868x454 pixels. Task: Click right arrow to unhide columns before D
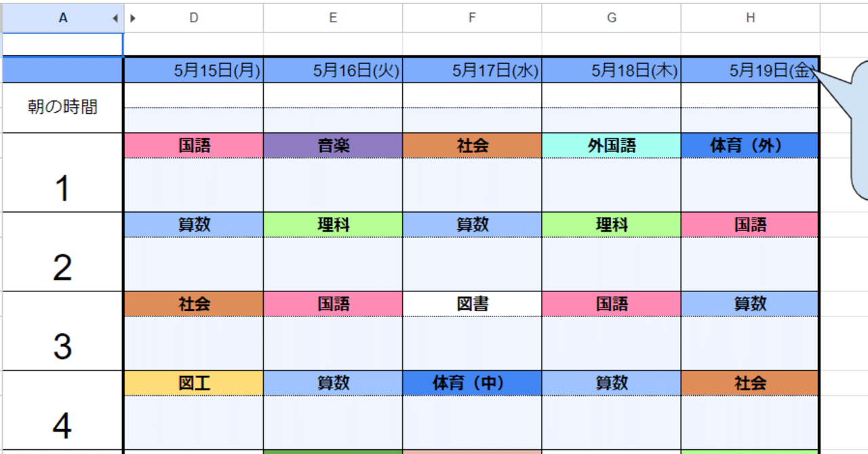(132, 18)
